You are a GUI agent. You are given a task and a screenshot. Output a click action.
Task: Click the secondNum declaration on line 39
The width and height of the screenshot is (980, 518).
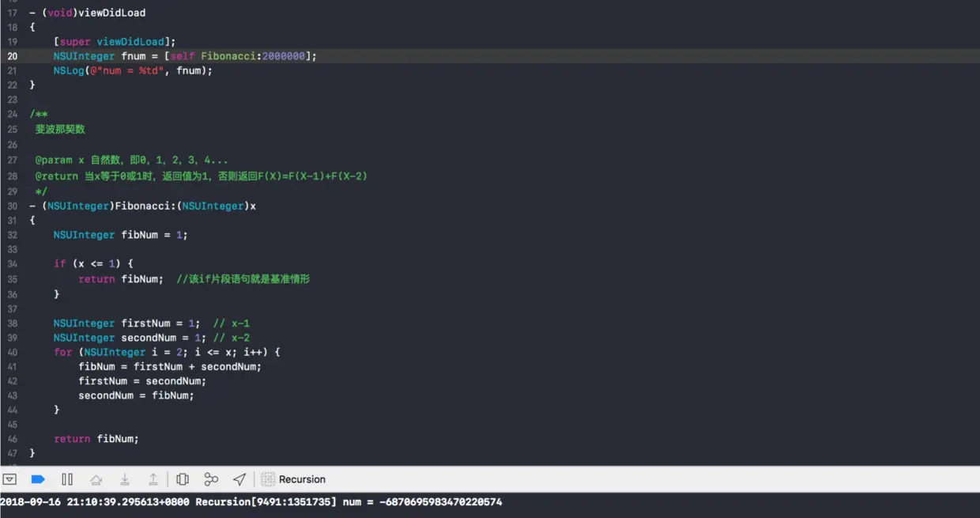[130, 338]
